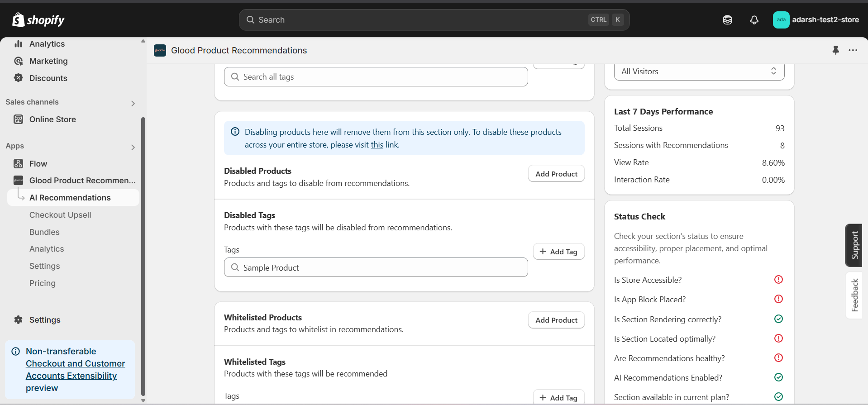Follow the 'this' link in the info banner
This screenshot has height=405, width=868.
(x=377, y=145)
